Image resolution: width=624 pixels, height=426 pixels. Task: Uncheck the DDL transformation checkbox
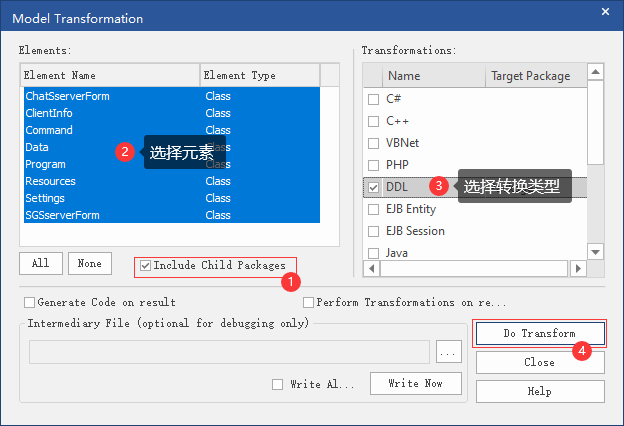373,187
